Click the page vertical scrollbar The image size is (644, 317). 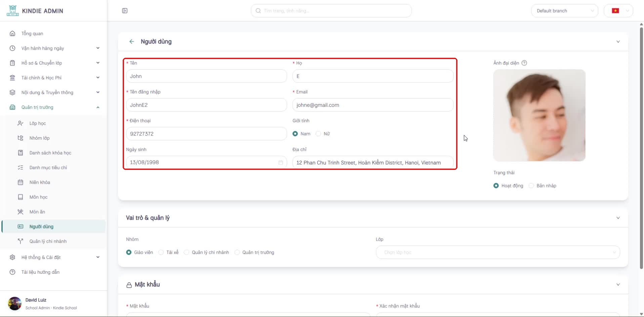pos(641,148)
